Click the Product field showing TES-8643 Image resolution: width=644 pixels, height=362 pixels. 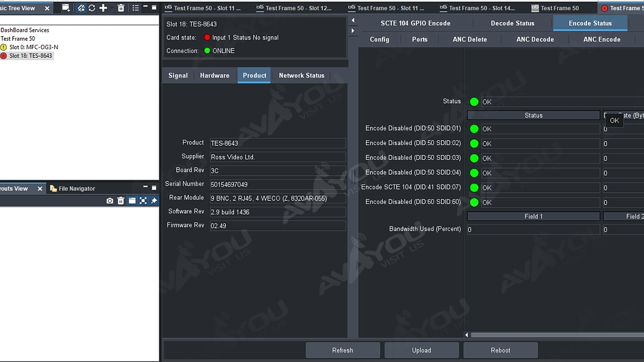[278, 143]
